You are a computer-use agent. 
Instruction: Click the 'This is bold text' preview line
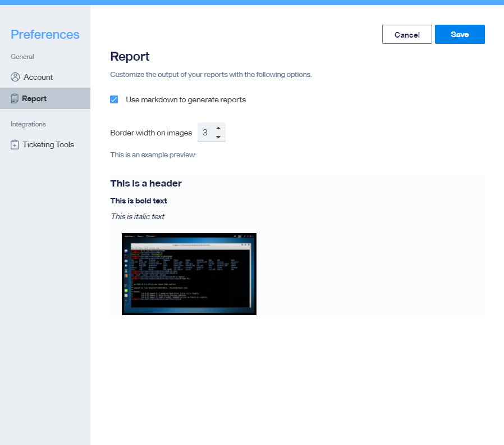tap(139, 201)
